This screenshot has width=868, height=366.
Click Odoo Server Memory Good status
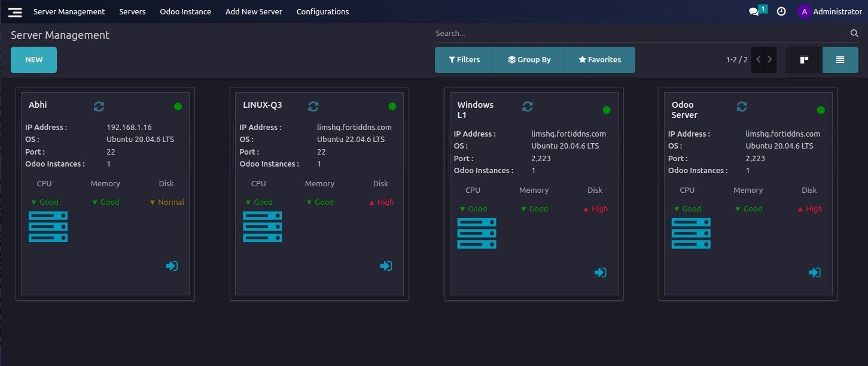point(748,209)
